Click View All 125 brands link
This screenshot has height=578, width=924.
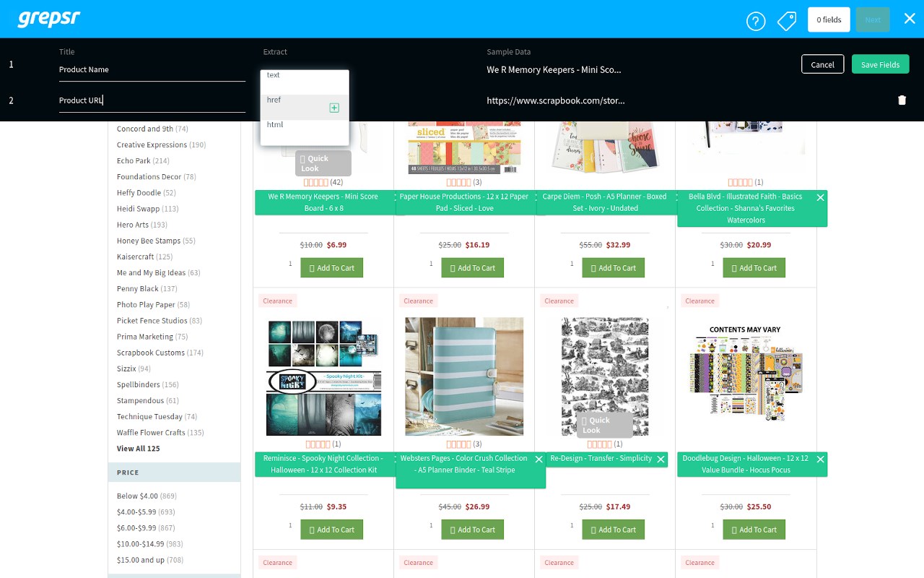point(139,449)
